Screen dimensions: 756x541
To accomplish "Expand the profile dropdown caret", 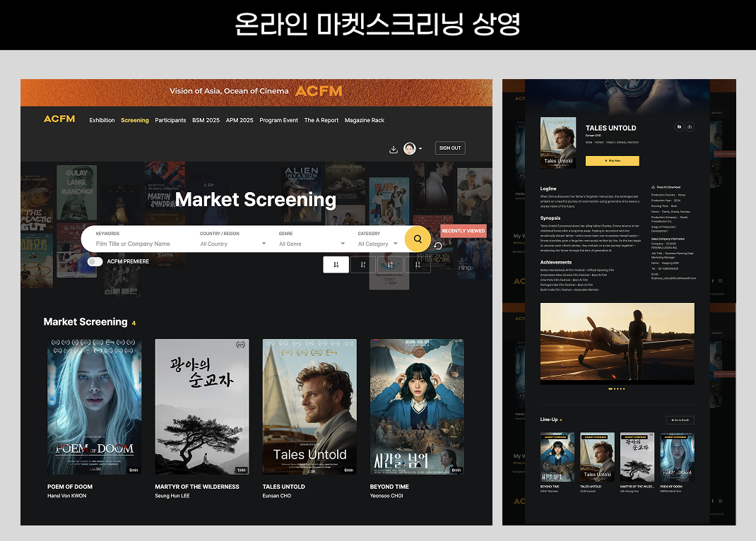I will [420, 148].
